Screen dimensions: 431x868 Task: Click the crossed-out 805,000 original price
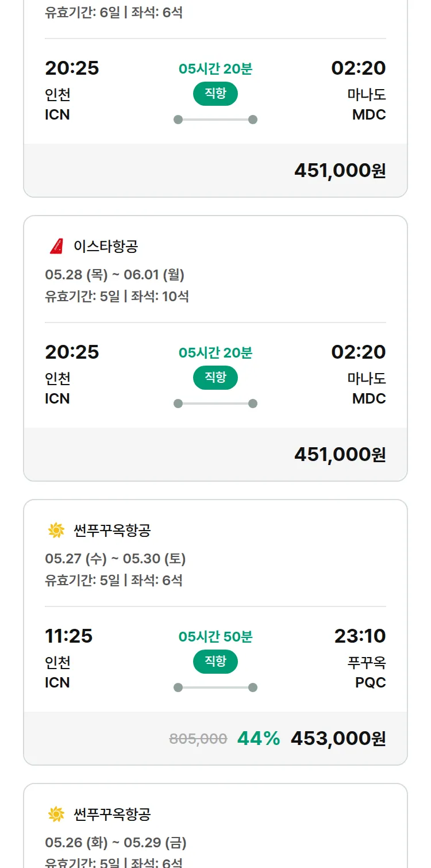click(198, 739)
